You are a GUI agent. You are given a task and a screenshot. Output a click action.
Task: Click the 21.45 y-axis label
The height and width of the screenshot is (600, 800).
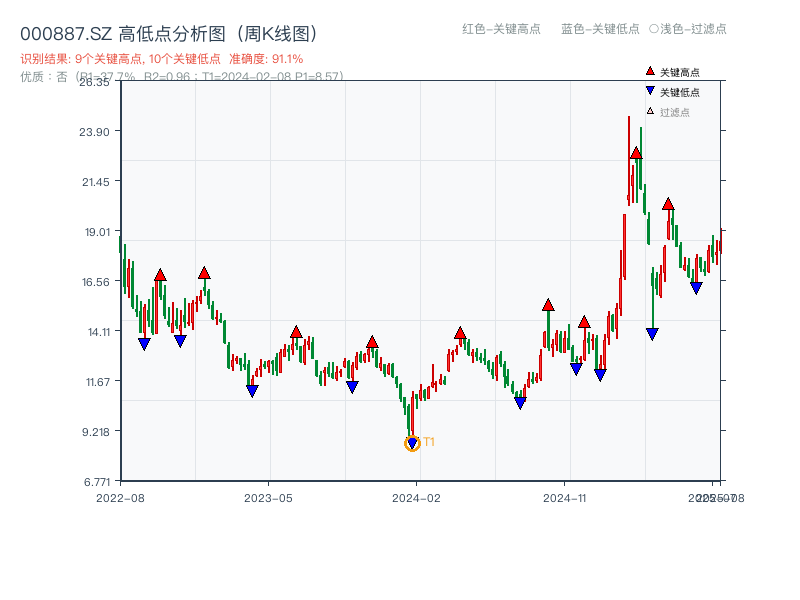tap(95, 182)
